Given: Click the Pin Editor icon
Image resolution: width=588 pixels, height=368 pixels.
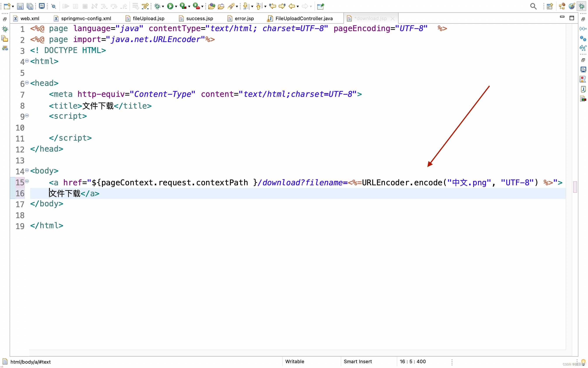Looking at the screenshot, I should (321, 6).
